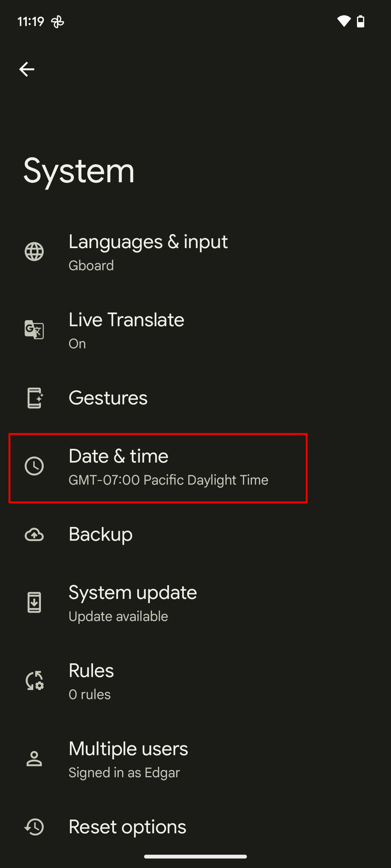Open Reset options entry
391x868 pixels.
point(127,827)
